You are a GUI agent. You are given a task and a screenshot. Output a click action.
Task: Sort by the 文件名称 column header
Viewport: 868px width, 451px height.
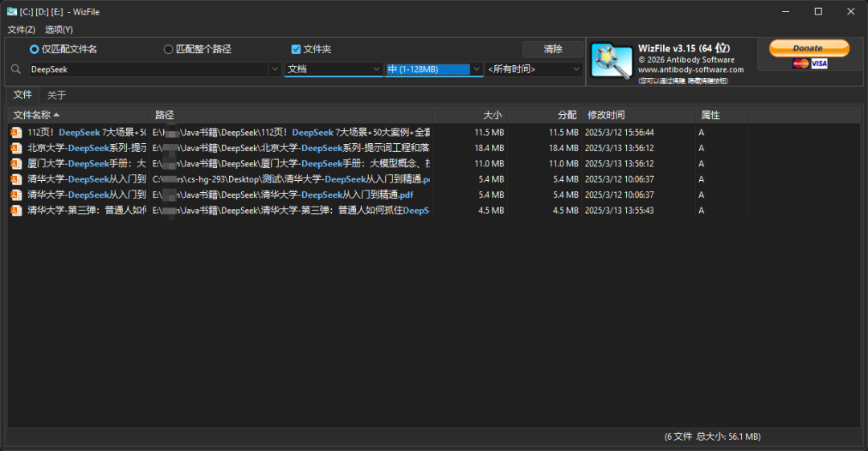[79, 115]
